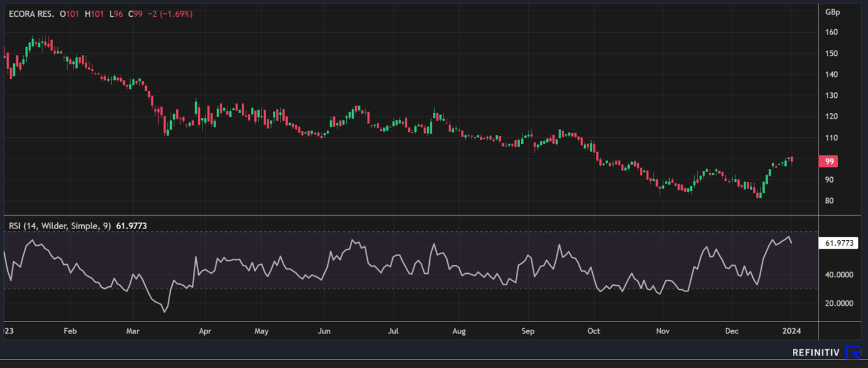Image resolution: width=868 pixels, height=368 pixels.
Task: Click the RSI (14, Wilder, Simple, 9) label
Action: [x=60, y=226]
